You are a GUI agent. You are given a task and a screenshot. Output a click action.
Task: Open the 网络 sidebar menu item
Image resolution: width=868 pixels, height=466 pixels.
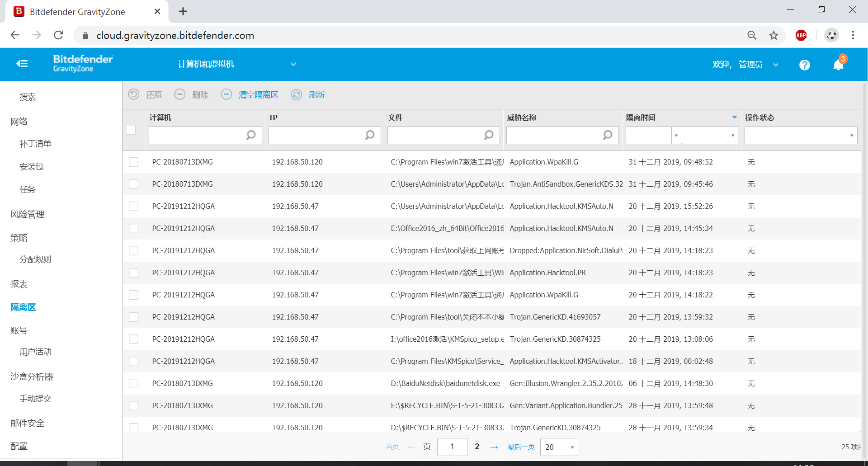tap(19, 121)
